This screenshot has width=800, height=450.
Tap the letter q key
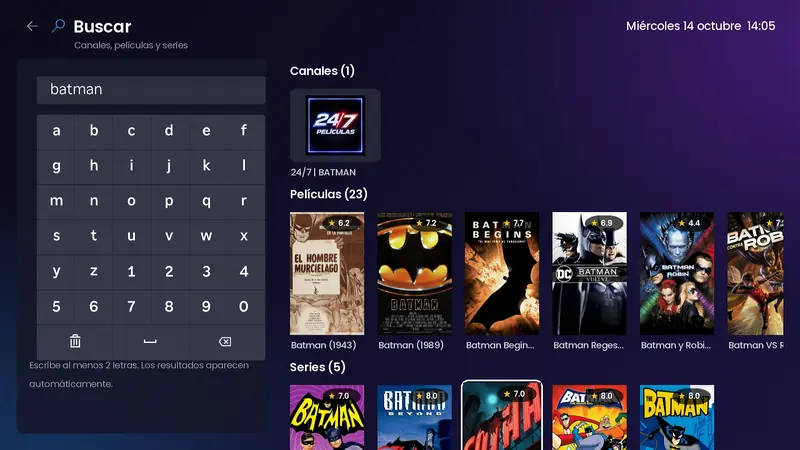coord(206,202)
